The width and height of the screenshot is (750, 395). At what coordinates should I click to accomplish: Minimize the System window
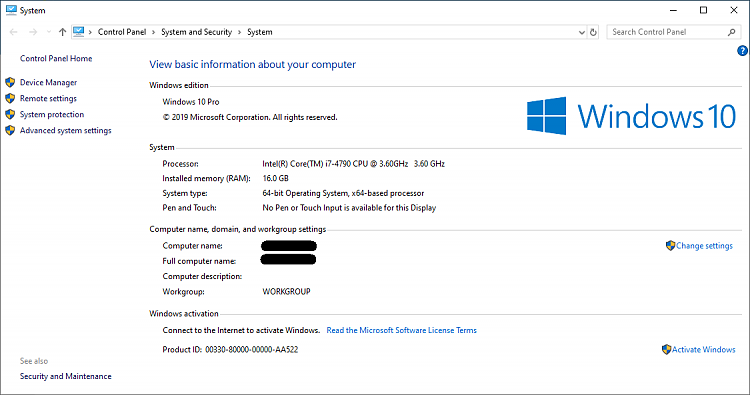point(673,10)
